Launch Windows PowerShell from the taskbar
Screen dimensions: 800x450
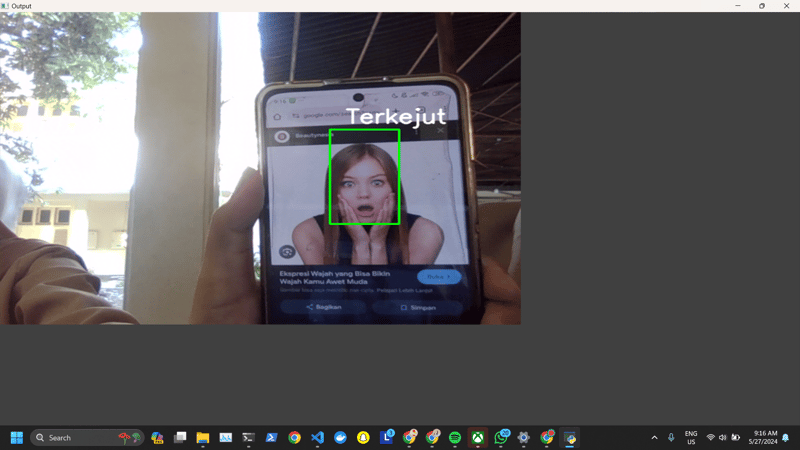coord(271,438)
